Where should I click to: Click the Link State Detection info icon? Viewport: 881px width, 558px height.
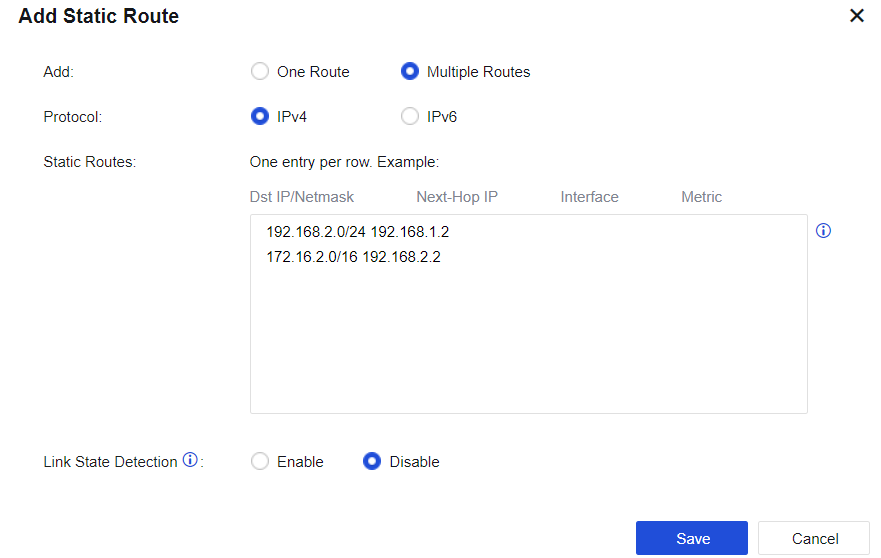pyautogui.click(x=190, y=461)
